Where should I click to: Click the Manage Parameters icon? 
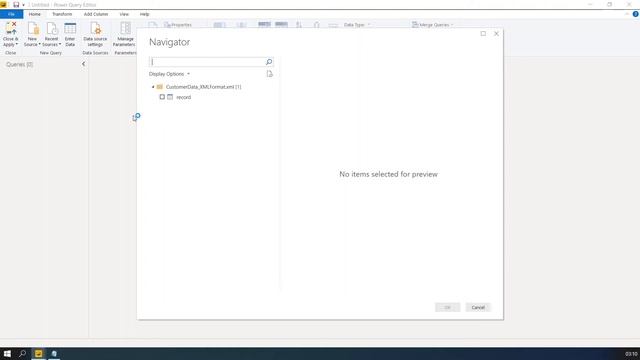(125, 29)
